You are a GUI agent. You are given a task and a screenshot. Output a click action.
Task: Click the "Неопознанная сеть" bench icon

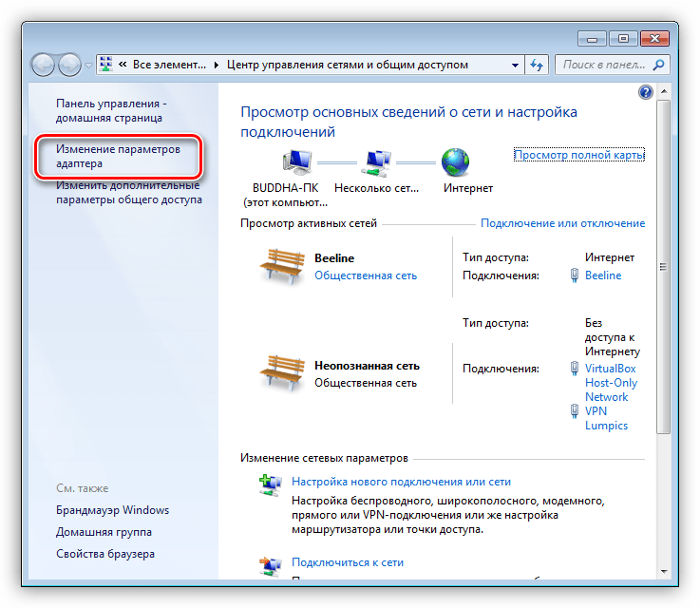point(282,373)
